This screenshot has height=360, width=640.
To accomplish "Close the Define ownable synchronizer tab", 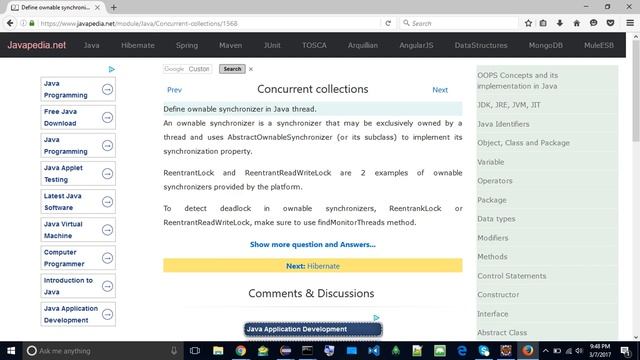I will (97, 7).
